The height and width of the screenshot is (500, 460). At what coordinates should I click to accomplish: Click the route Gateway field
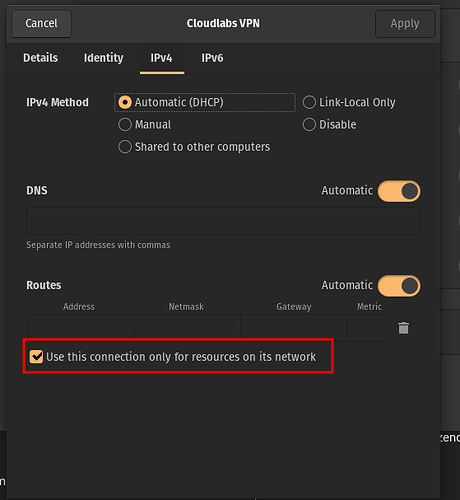(294, 328)
